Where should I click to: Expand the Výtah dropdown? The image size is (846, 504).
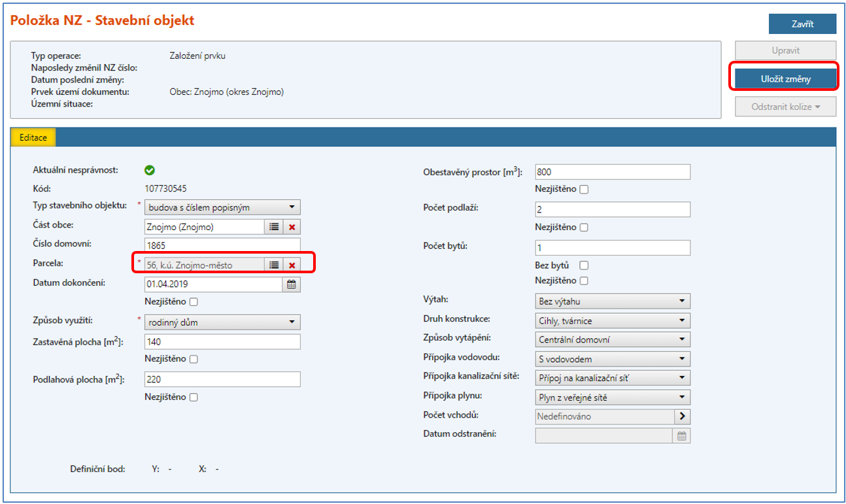612,301
